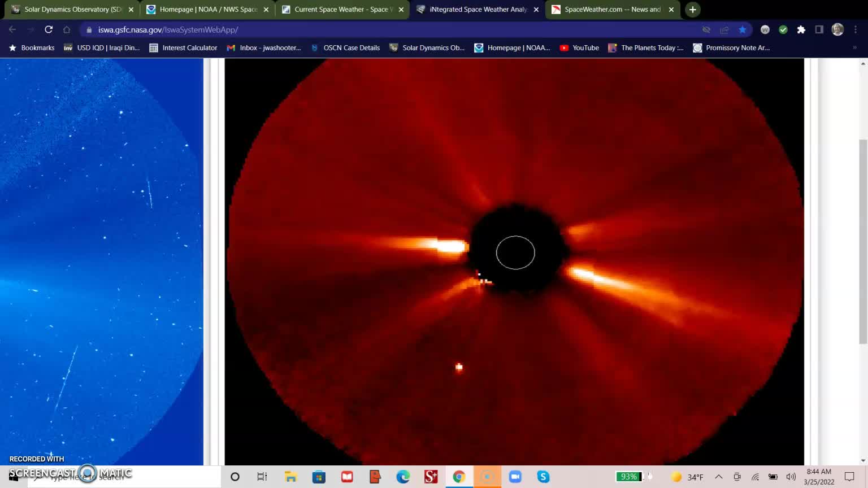Open The Planets Today bookmark
This screenshot has height=488, width=868.
[645, 48]
